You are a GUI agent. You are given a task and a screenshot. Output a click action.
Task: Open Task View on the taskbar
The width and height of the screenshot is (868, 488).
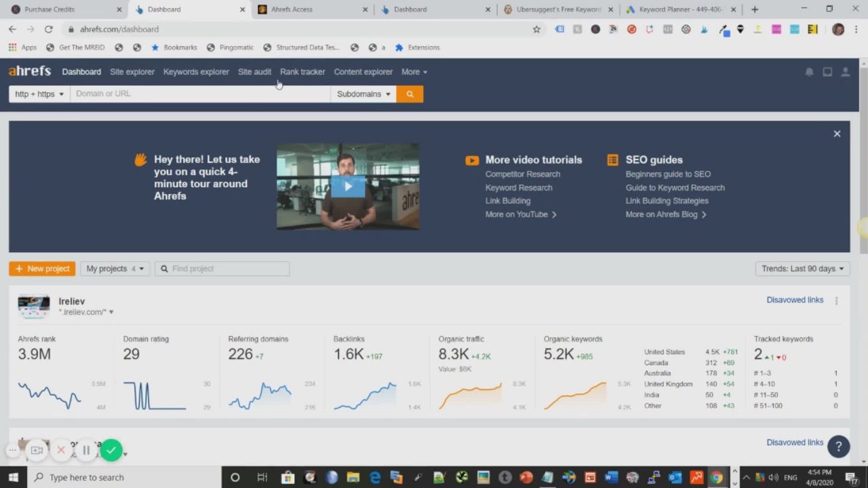coord(262,477)
